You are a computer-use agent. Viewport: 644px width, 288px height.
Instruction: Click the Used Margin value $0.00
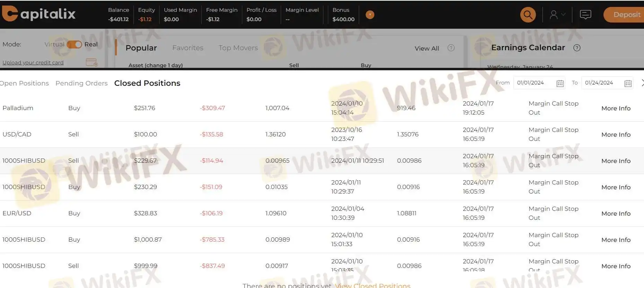pyautogui.click(x=171, y=19)
